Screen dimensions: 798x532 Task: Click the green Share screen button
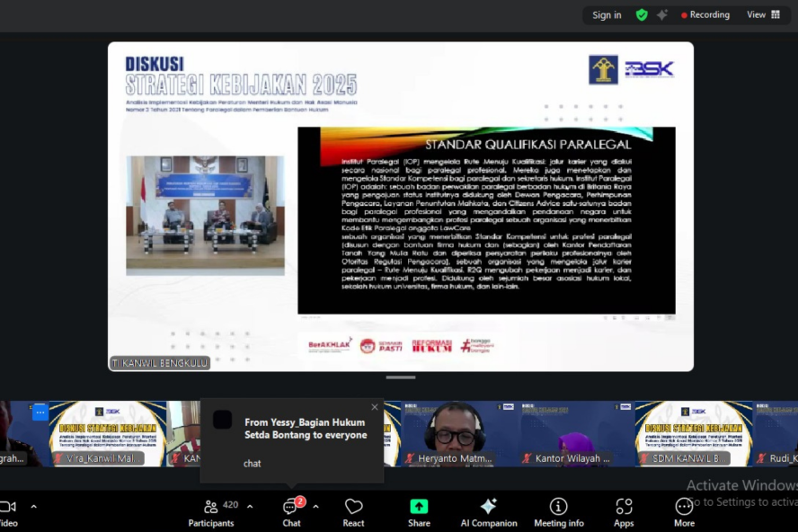419,511
